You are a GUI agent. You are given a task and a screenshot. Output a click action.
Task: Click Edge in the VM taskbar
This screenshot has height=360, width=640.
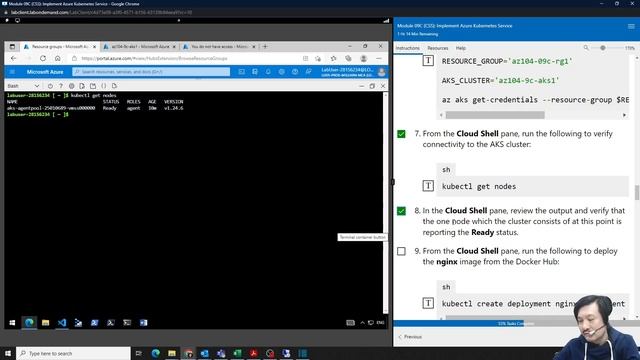tap(29, 322)
